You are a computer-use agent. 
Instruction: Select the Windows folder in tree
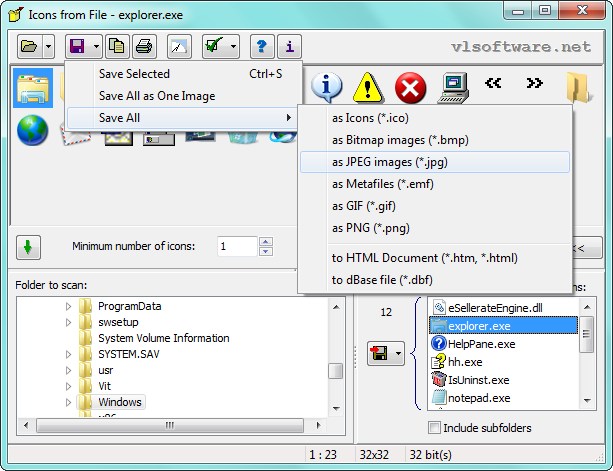coord(120,402)
